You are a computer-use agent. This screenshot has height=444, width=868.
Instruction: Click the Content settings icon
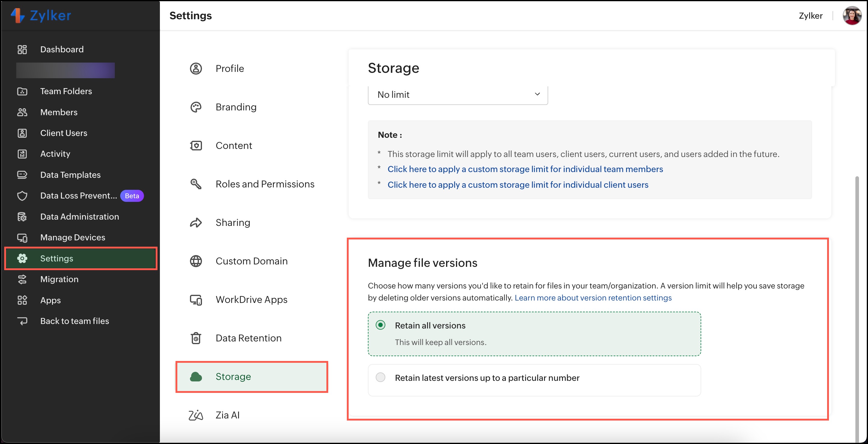pos(196,146)
